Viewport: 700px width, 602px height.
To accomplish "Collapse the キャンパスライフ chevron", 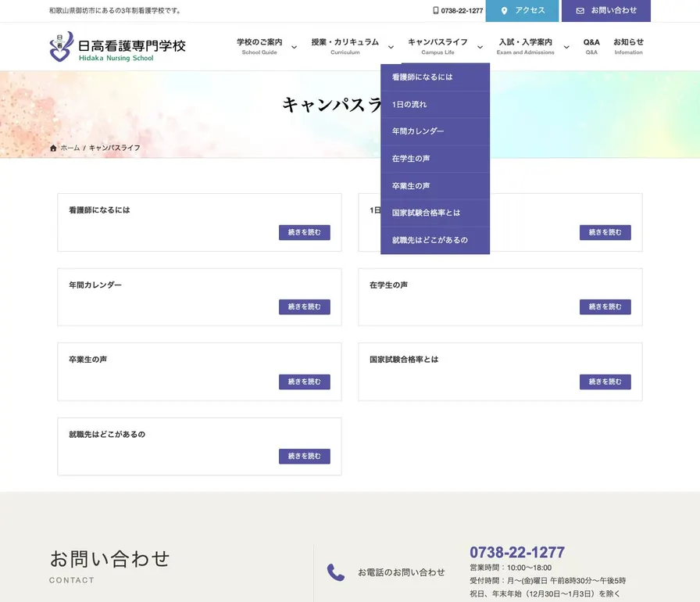I will [x=480, y=47].
